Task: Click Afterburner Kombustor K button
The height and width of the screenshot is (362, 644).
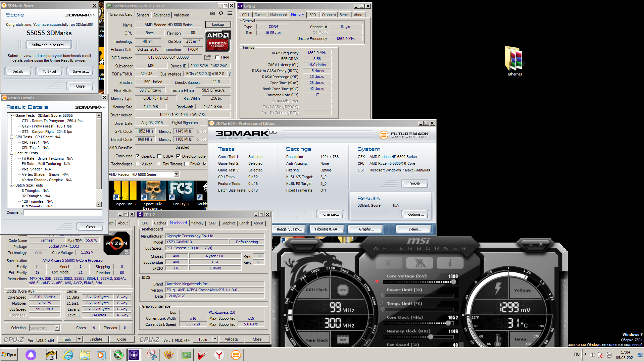Action: point(389,263)
